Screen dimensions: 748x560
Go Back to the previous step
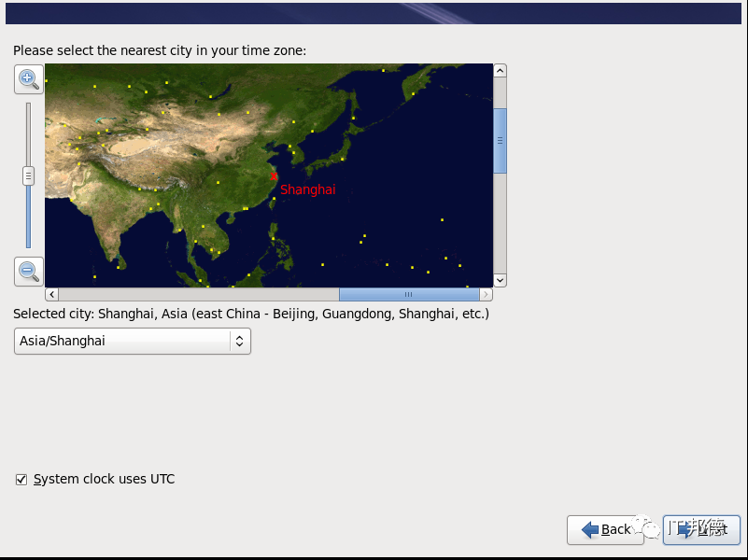(605, 529)
